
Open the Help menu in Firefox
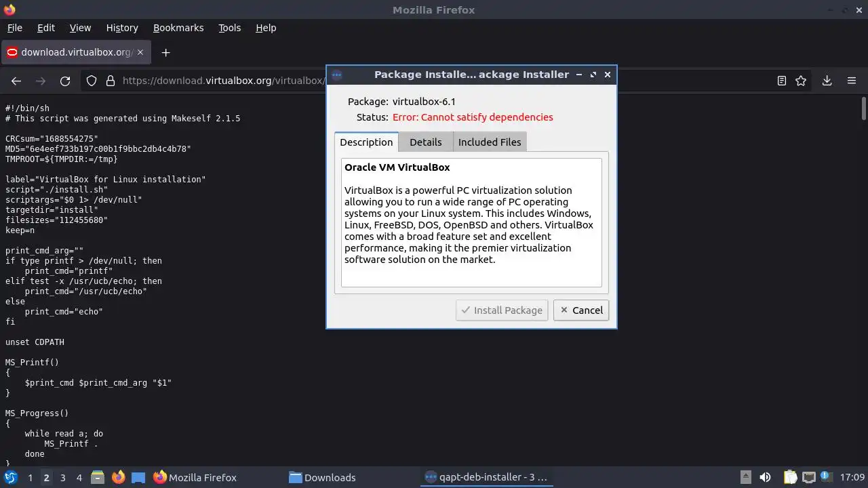(266, 28)
